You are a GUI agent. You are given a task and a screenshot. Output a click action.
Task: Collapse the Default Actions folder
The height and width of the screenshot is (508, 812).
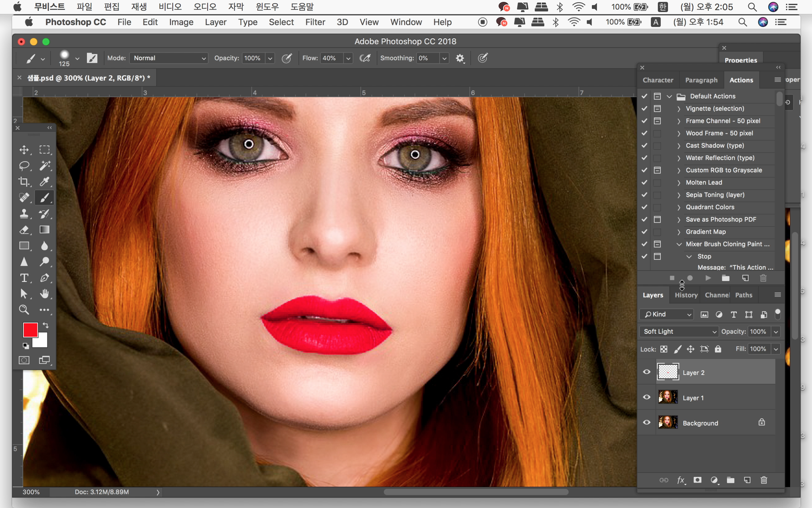[669, 97]
